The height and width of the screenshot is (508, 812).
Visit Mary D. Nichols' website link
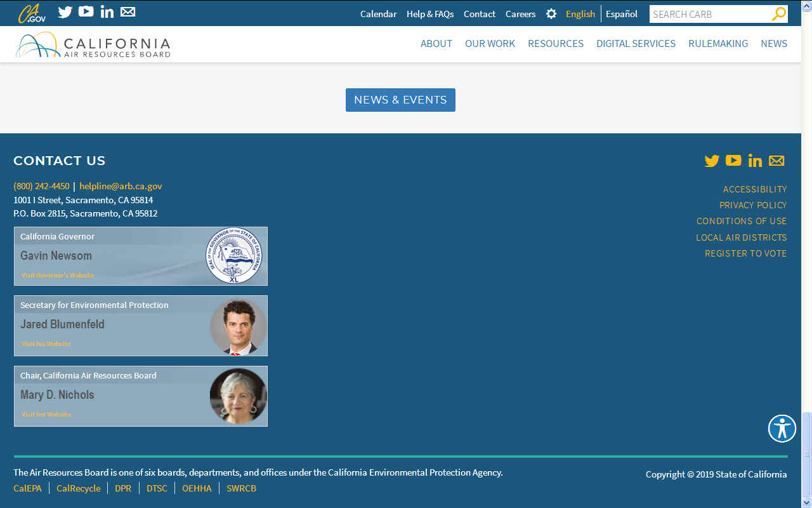click(46, 414)
